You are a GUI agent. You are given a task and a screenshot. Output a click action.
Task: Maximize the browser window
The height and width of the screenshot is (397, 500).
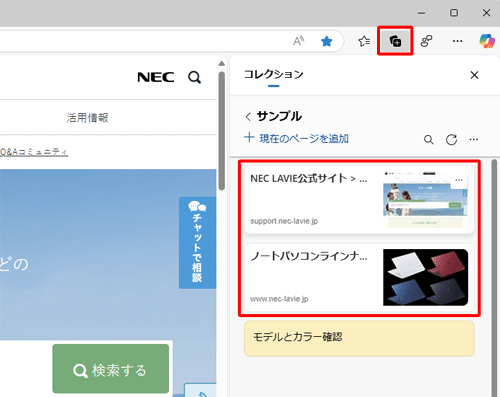pos(454,13)
